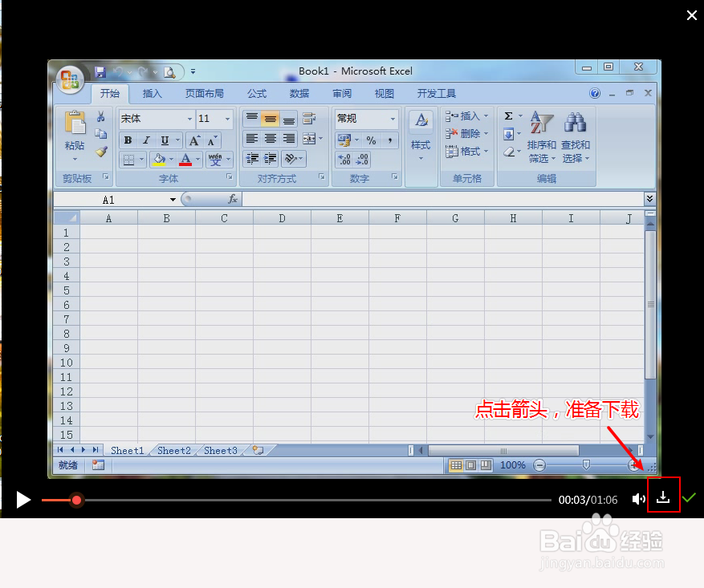Open the 数据 tab
Image resolution: width=704 pixels, height=588 pixels.
tap(299, 93)
